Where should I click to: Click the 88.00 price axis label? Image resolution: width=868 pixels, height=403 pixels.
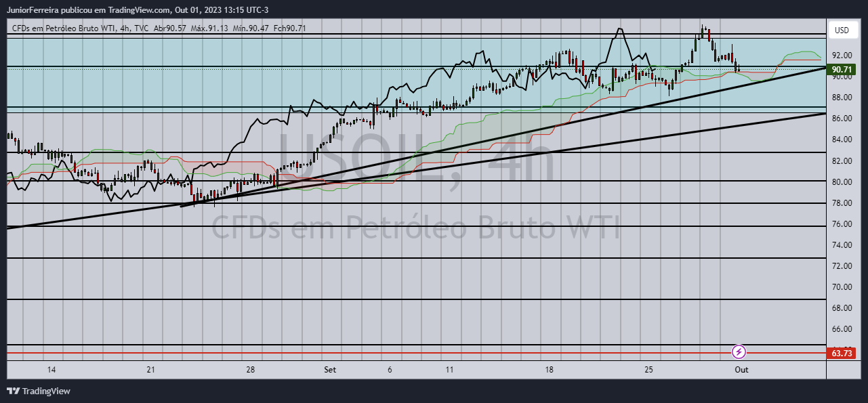coord(843,98)
